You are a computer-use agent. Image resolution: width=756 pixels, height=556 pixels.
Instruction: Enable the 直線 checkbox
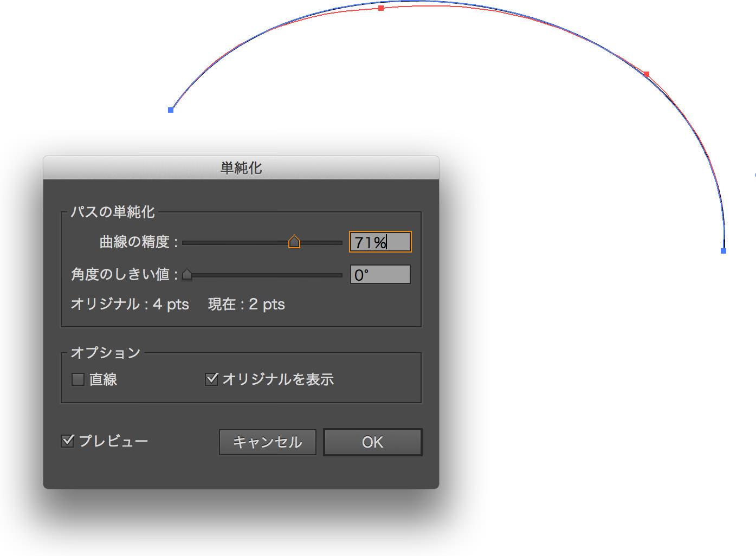click(78, 379)
